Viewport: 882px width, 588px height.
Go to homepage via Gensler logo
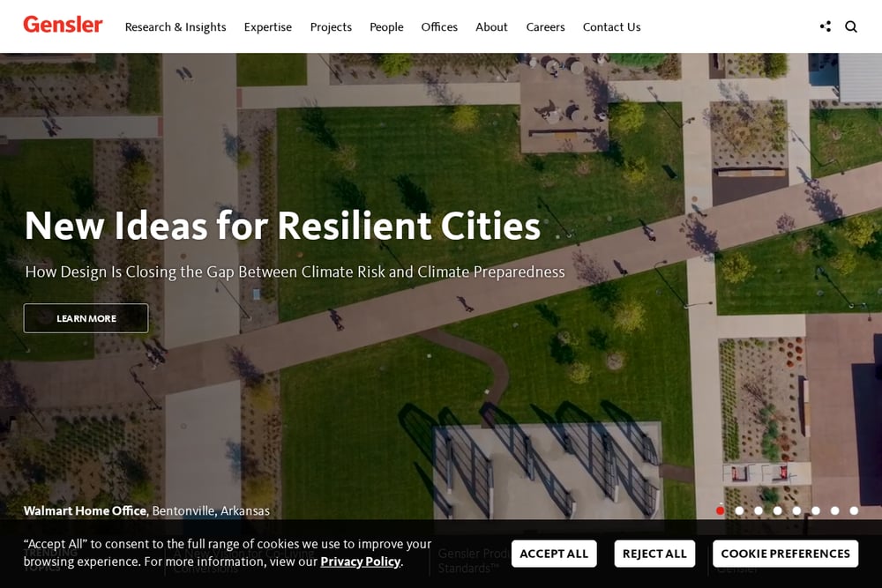[x=63, y=25]
